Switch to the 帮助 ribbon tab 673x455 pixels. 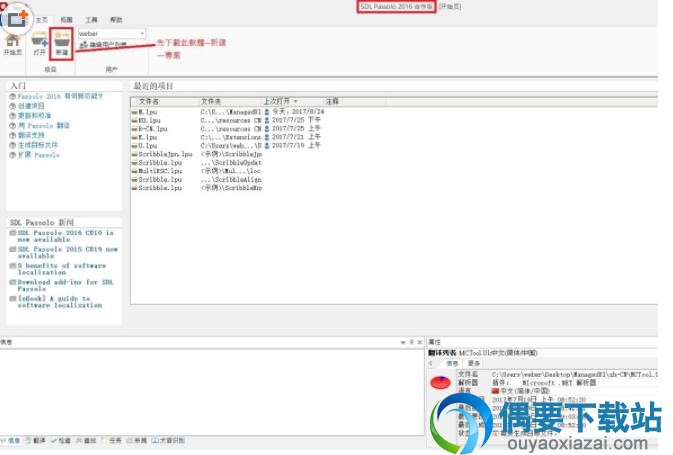click(116, 20)
